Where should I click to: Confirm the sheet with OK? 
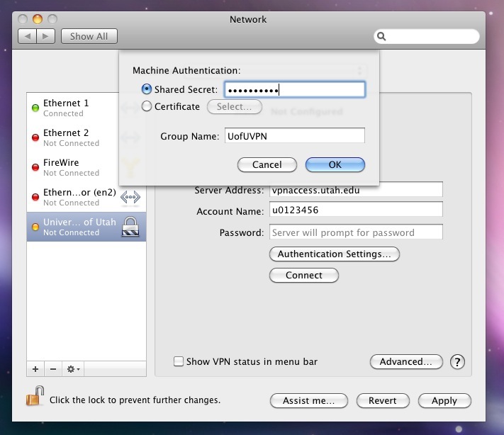coord(335,165)
